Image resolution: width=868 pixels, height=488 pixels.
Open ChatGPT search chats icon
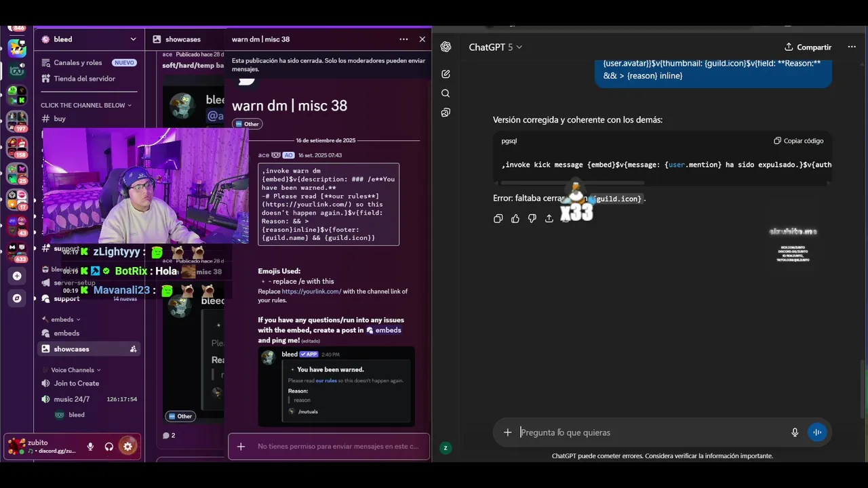(x=446, y=94)
